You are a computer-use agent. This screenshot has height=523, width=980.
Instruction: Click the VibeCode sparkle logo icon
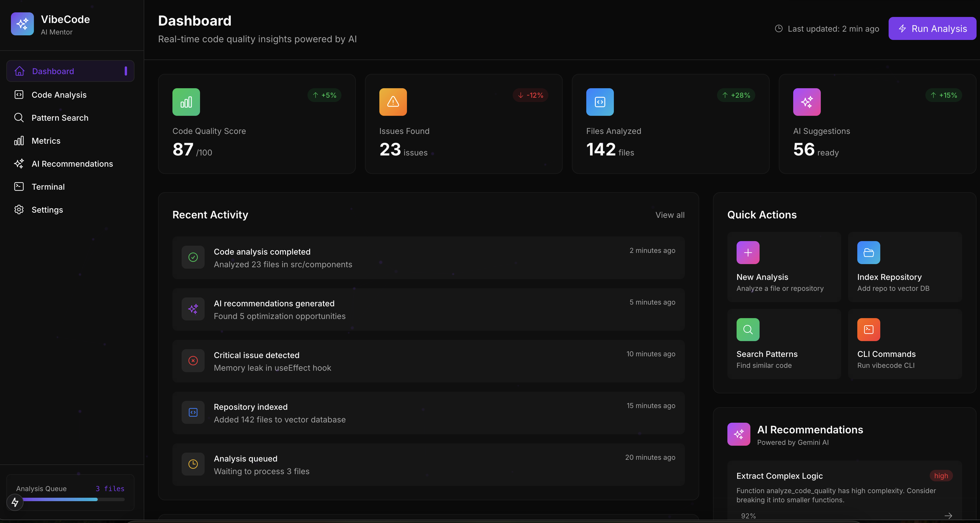click(22, 24)
